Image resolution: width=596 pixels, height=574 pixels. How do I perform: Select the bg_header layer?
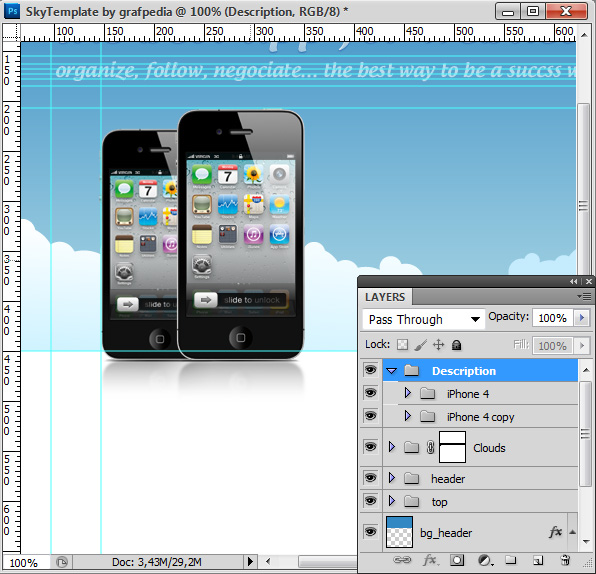click(480, 533)
